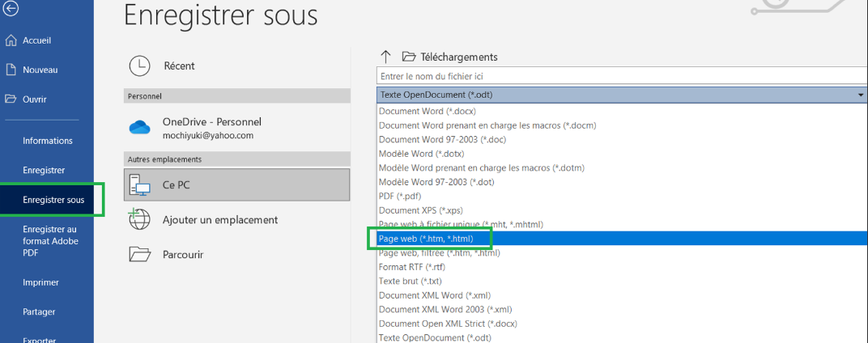Click the Téléchargements folder icon
Image resolution: width=868 pixels, height=343 pixels.
coord(409,57)
